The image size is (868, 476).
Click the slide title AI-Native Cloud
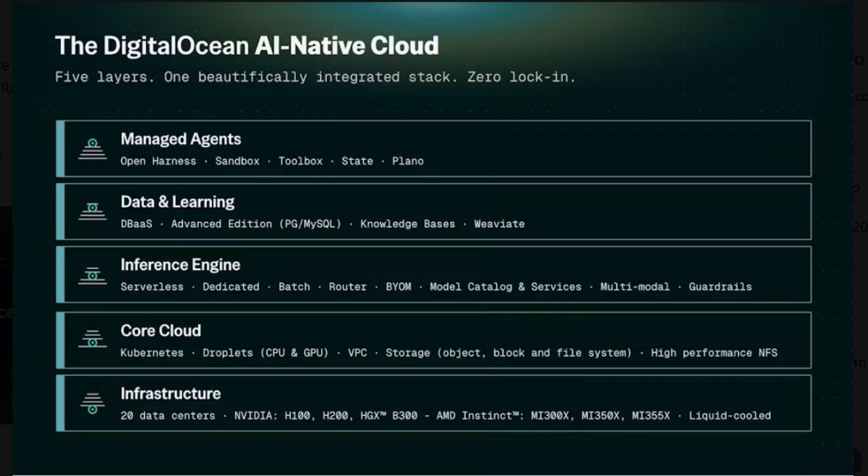pyautogui.click(x=346, y=46)
